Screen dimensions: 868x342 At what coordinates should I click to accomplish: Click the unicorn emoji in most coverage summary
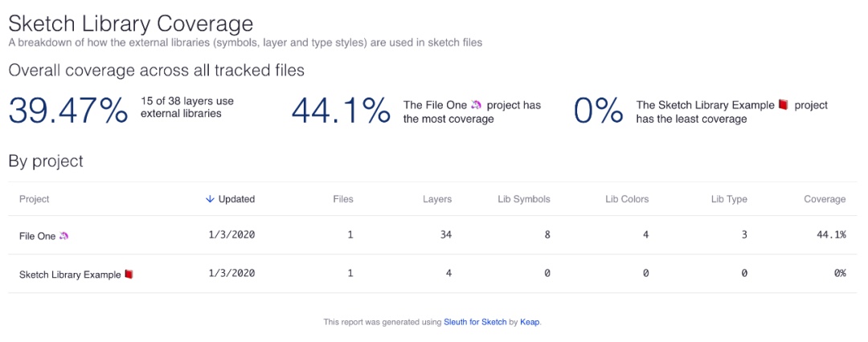[x=477, y=105]
